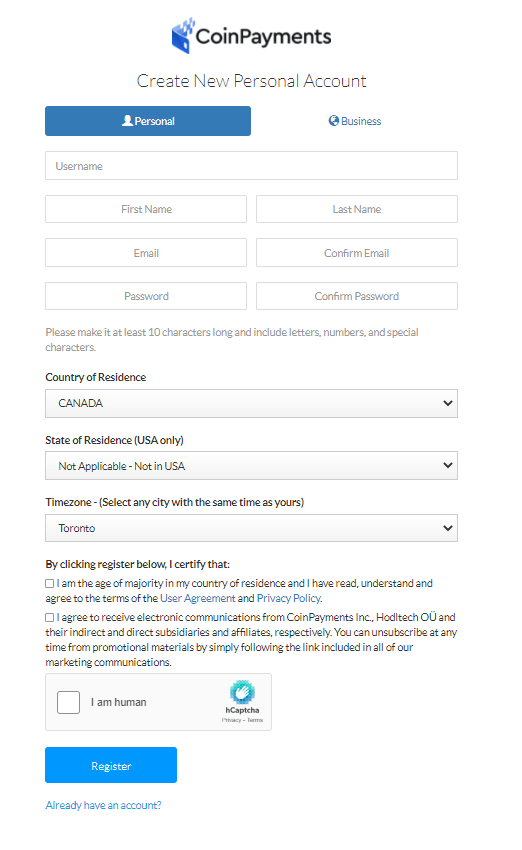Click the CoinPayments logo icon
This screenshot has width=522, height=850.
pos(183,36)
